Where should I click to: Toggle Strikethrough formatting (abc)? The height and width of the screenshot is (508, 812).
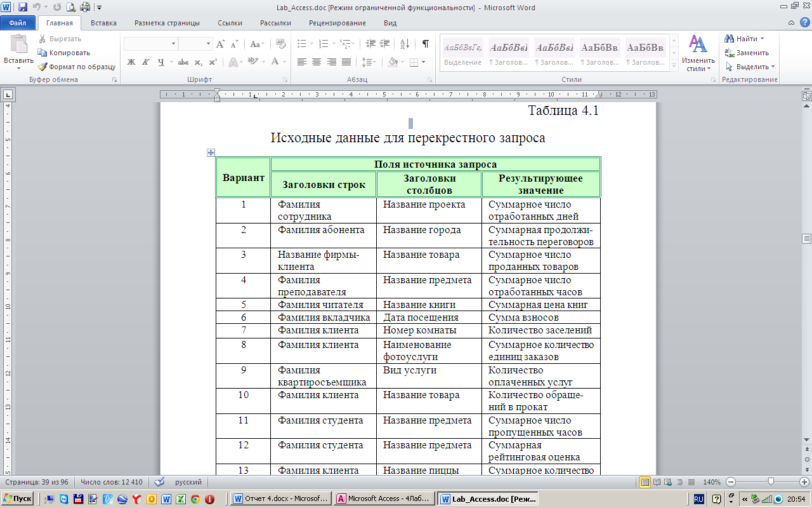[x=183, y=62]
